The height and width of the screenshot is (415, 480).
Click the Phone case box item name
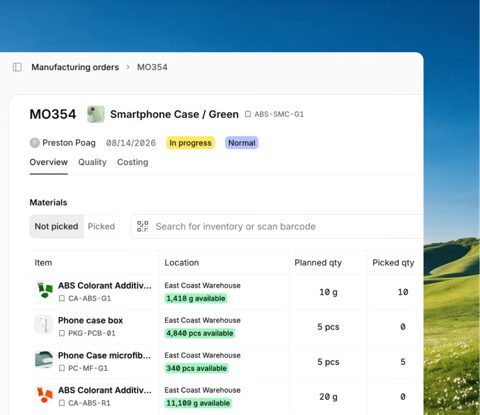[x=91, y=320]
